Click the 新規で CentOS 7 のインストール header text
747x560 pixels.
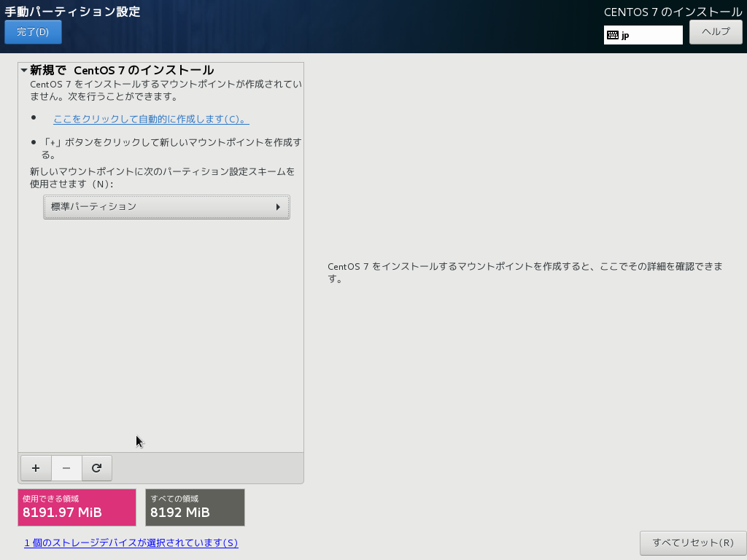tap(117, 69)
